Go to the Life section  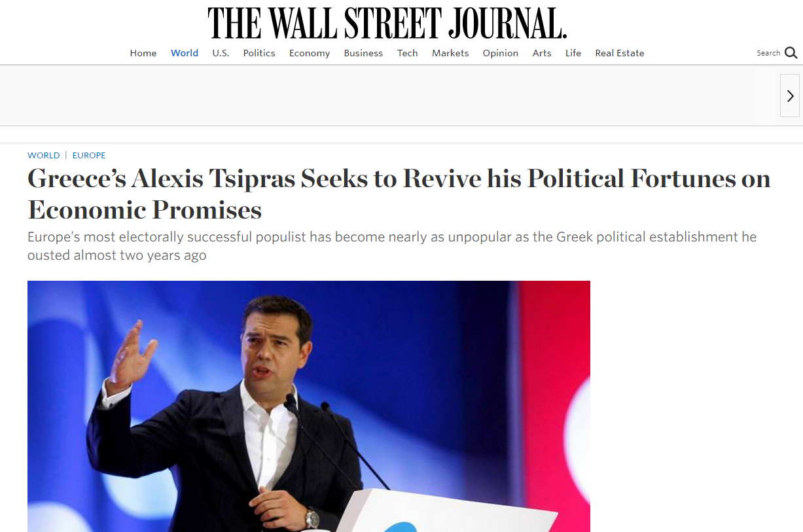click(573, 53)
